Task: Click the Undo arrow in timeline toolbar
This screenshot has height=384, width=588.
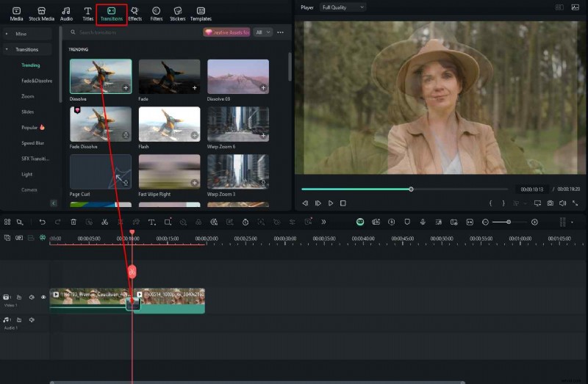Action: (x=43, y=222)
